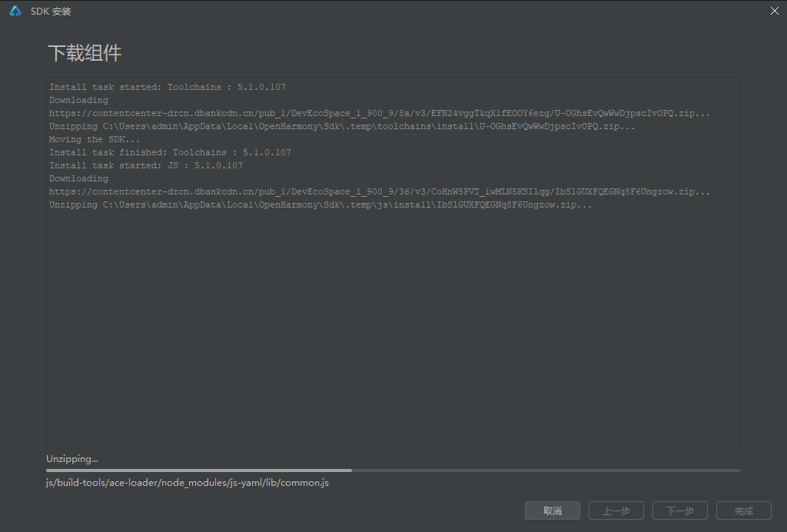Click the unzipping progress bar
The width and height of the screenshot is (787, 532).
[x=393, y=470]
